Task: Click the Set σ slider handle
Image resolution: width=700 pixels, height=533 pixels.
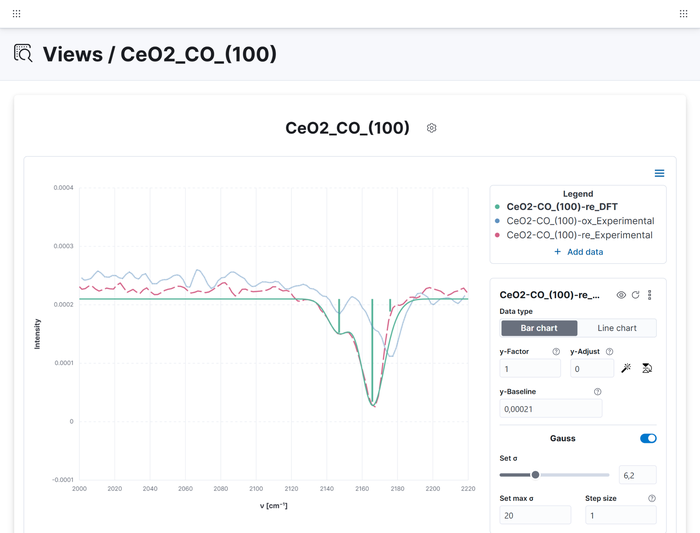Action: point(535,475)
